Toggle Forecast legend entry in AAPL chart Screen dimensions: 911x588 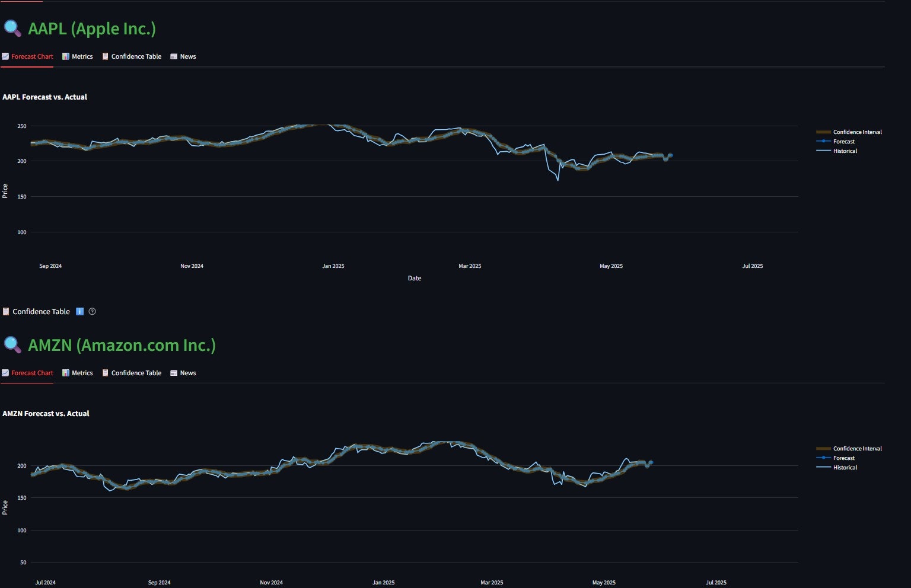click(836, 142)
